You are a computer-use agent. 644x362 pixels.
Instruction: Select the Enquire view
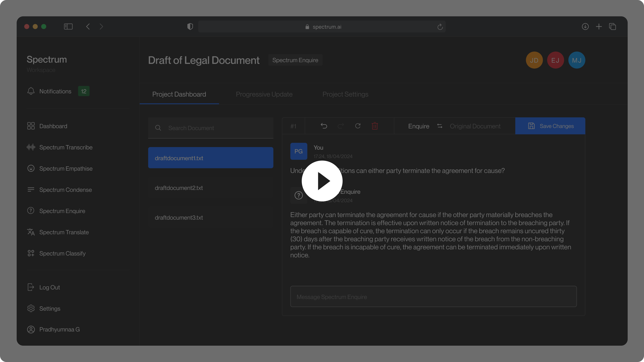point(419,126)
